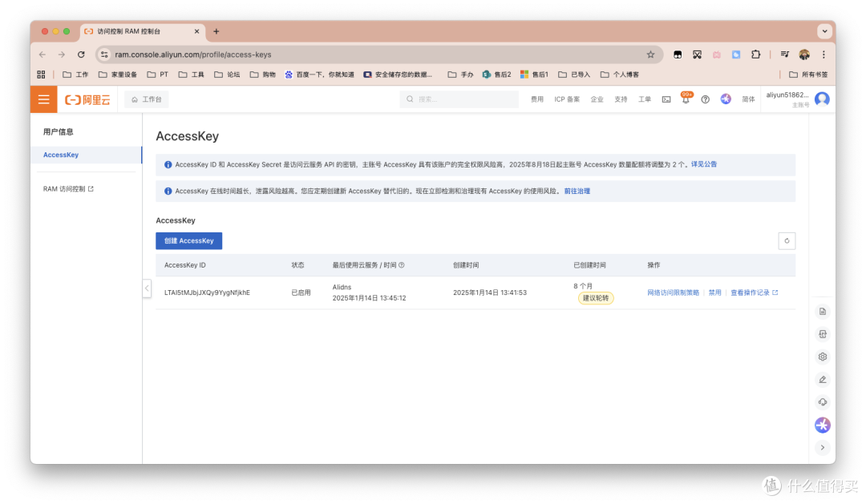
Task: Click the help question mark icon
Action: (x=706, y=99)
